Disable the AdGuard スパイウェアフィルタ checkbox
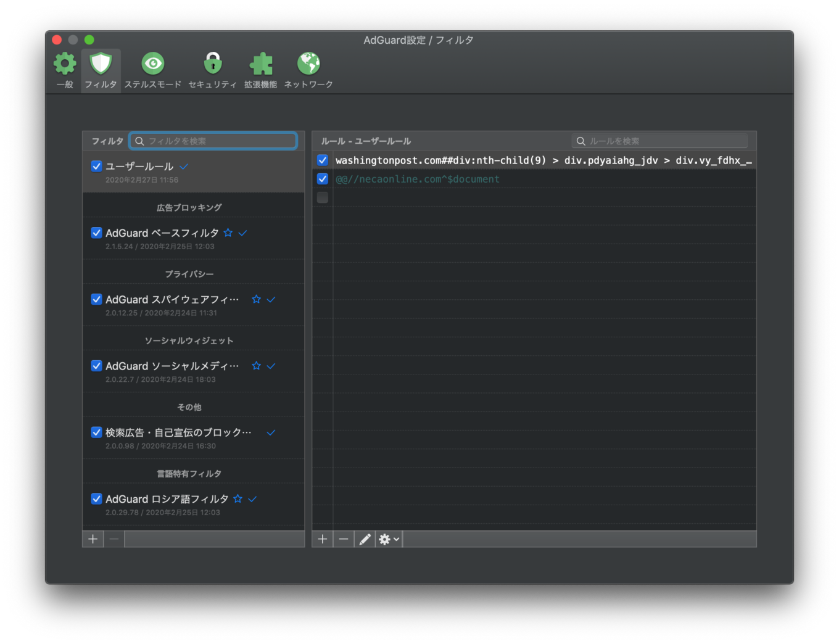 [96, 299]
